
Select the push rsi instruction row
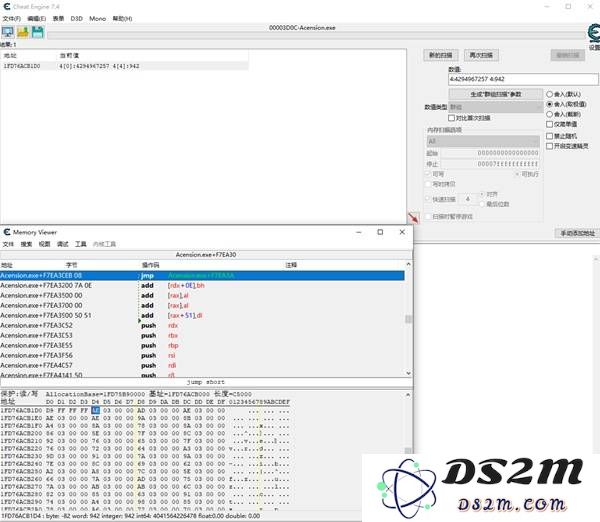[x=202, y=355]
